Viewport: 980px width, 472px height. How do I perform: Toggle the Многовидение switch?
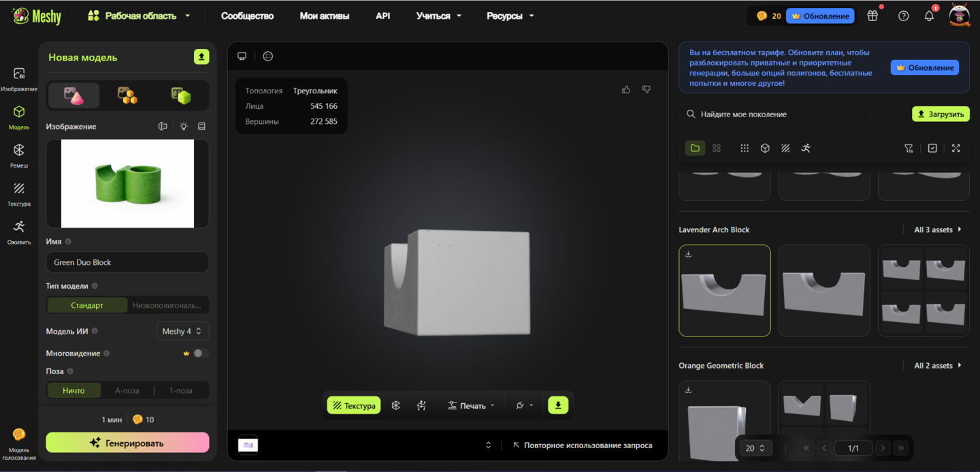coord(200,353)
